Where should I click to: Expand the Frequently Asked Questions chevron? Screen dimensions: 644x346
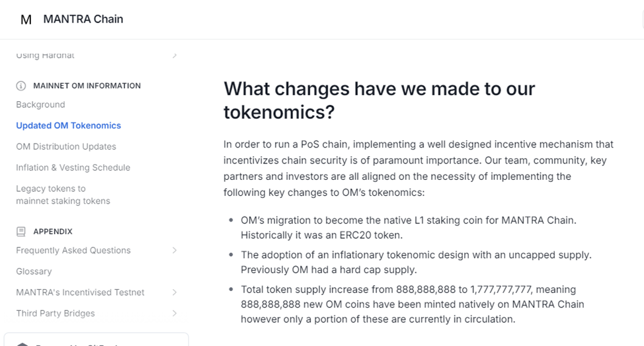click(x=175, y=250)
